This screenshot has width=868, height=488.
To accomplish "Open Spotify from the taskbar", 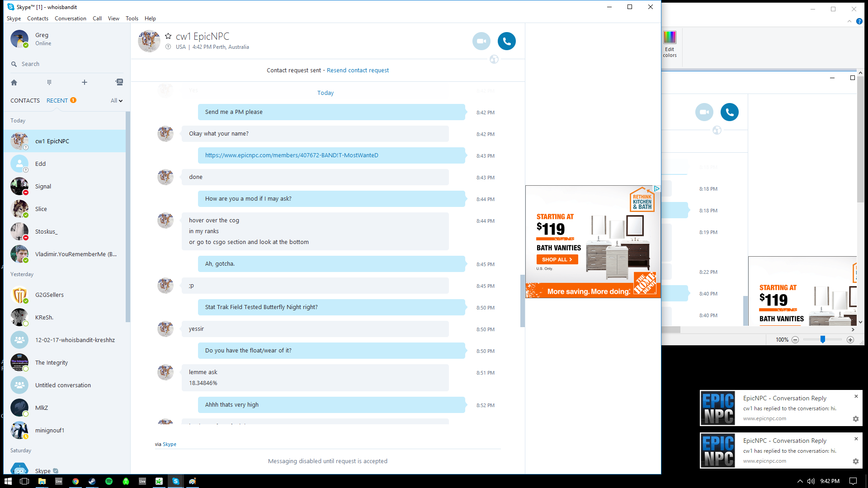I will (x=109, y=481).
